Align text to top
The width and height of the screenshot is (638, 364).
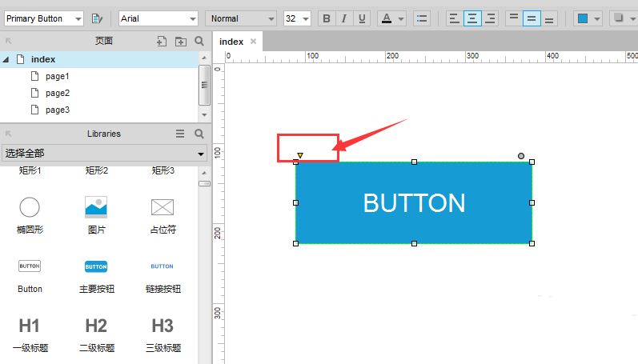(x=514, y=18)
